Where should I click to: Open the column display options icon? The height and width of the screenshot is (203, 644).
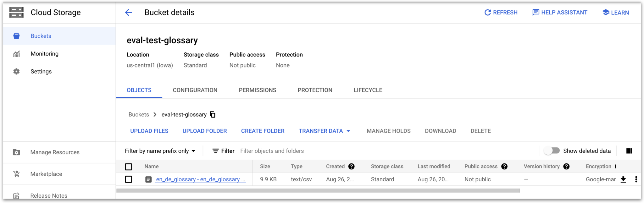point(629,151)
